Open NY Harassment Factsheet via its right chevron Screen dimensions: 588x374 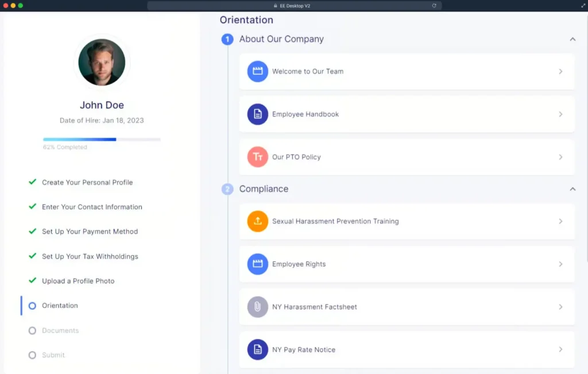click(x=560, y=307)
